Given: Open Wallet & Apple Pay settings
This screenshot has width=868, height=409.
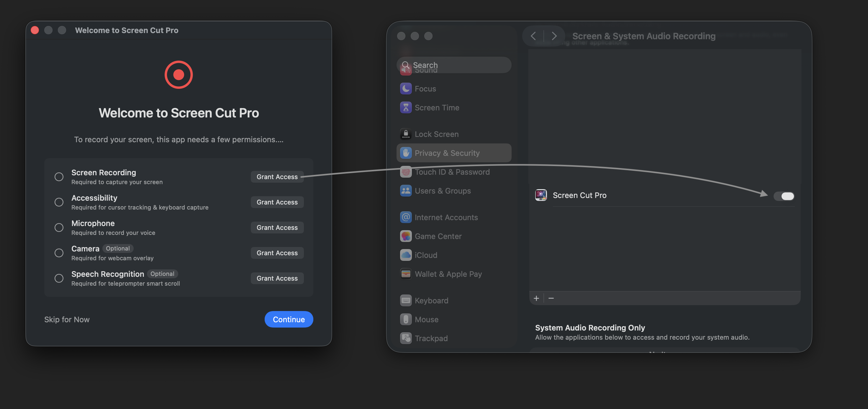Looking at the screenshot, I should coord(454,274).
